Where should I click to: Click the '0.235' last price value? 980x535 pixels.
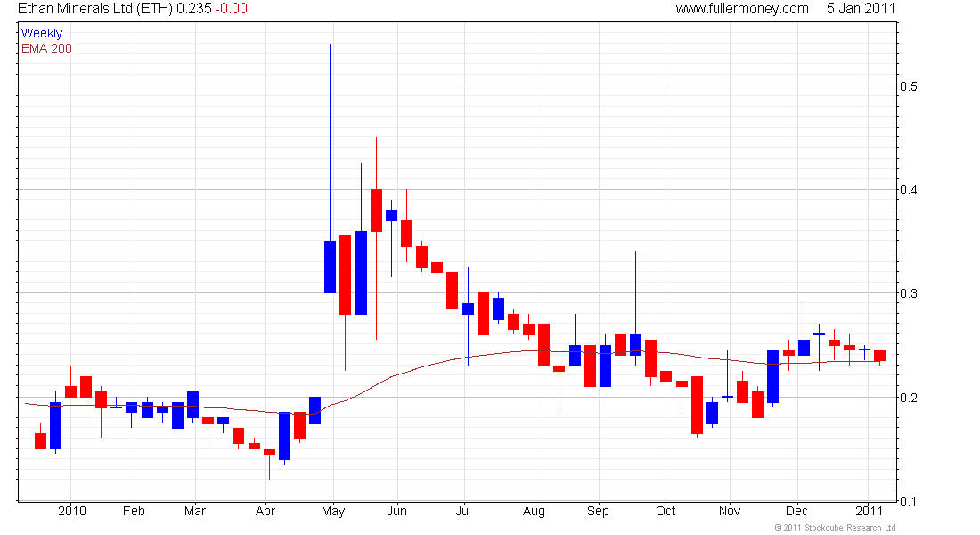(193, 9)
